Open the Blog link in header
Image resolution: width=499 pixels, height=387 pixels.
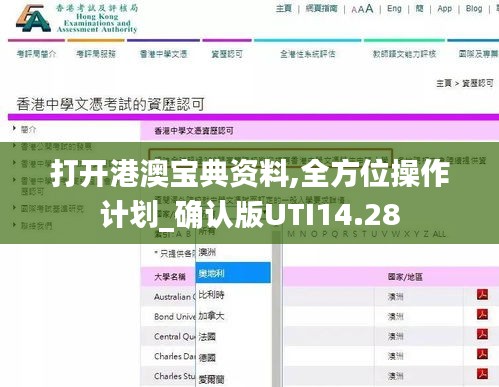(474, 9)
